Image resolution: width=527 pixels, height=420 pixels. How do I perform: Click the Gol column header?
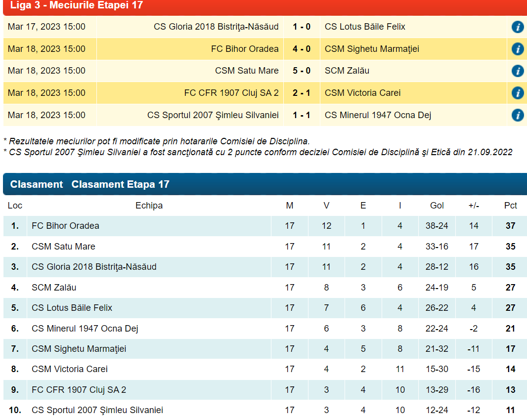coord(437,206)
